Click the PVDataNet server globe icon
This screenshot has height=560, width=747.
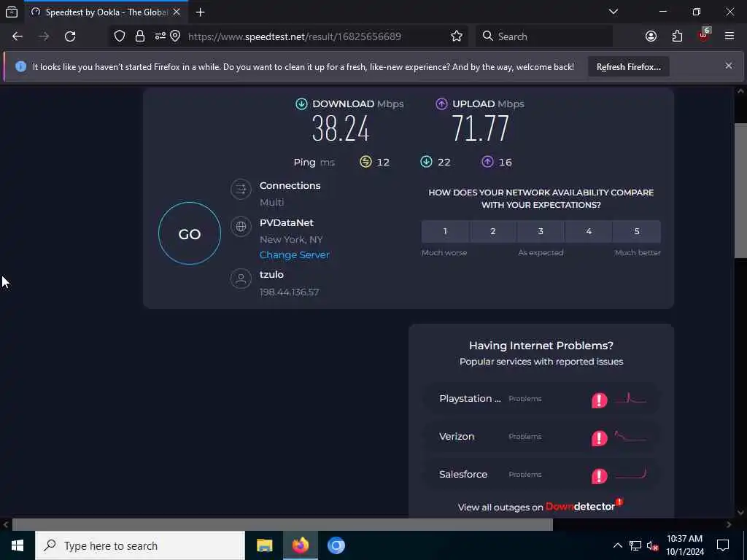tap(241, 227)
